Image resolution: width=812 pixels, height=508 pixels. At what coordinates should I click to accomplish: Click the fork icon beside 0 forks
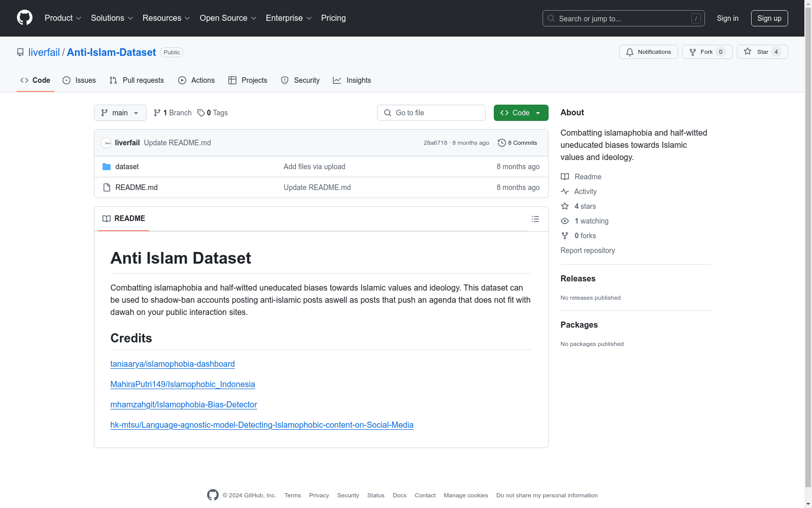[x=565, y=236]
